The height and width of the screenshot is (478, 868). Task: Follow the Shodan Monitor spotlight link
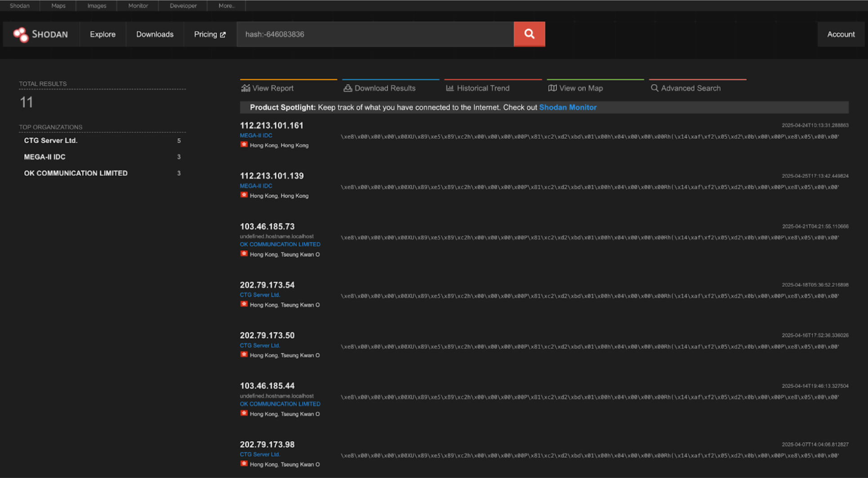pyautogui.click(x=567, y=107)
